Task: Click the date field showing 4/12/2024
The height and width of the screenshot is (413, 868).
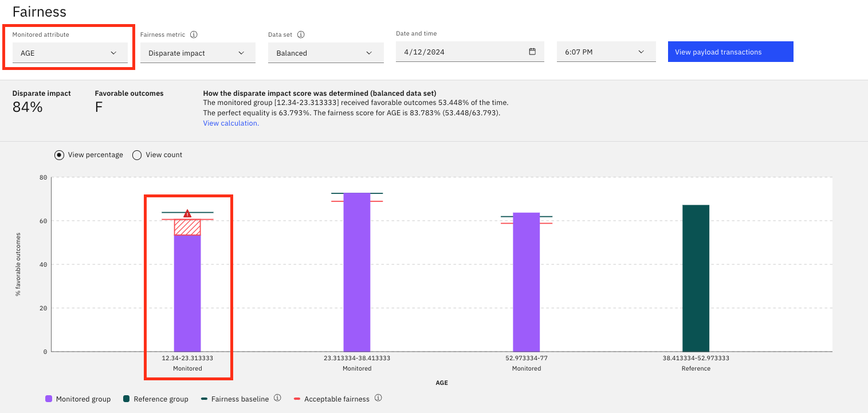Action: [x=470, y=52]
